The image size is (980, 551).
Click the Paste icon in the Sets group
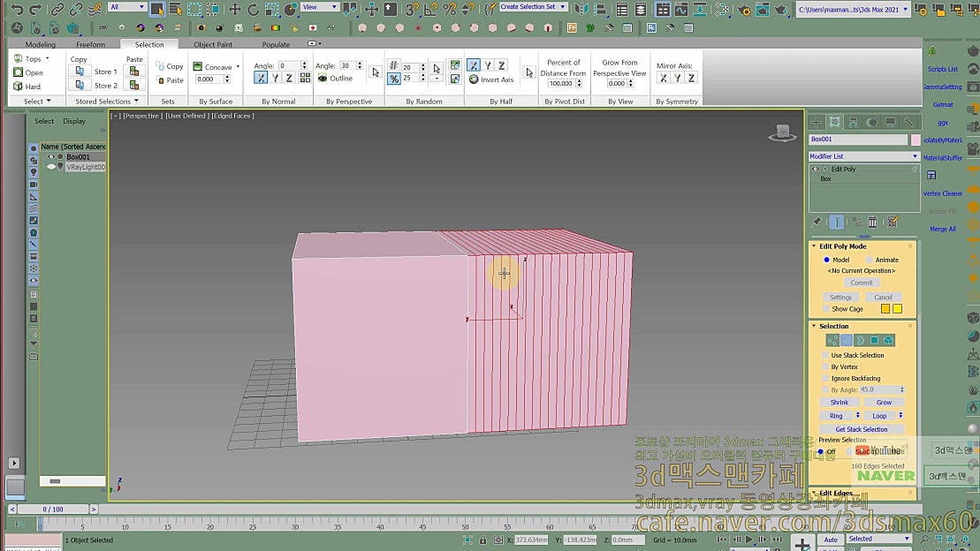click(x=161, y=80)
